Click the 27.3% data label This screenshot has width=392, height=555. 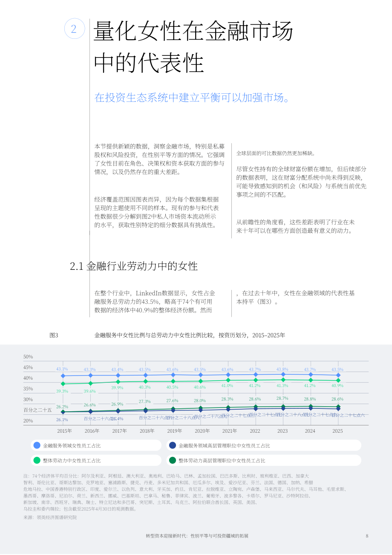pyautogui.click(x=145, y=402)
